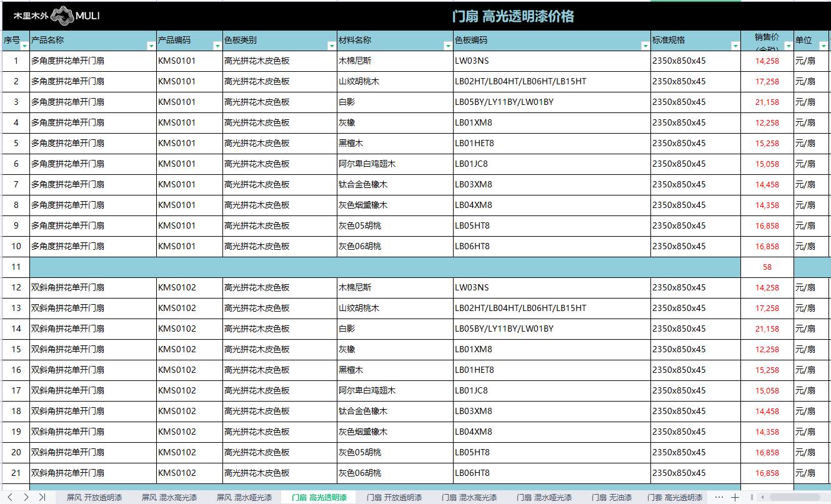Select row 2 code LB02HT/LB04HT/LB06HT/LB15HT
The height and width of the screenshot is (504, 831).
[x=552, y=82]
